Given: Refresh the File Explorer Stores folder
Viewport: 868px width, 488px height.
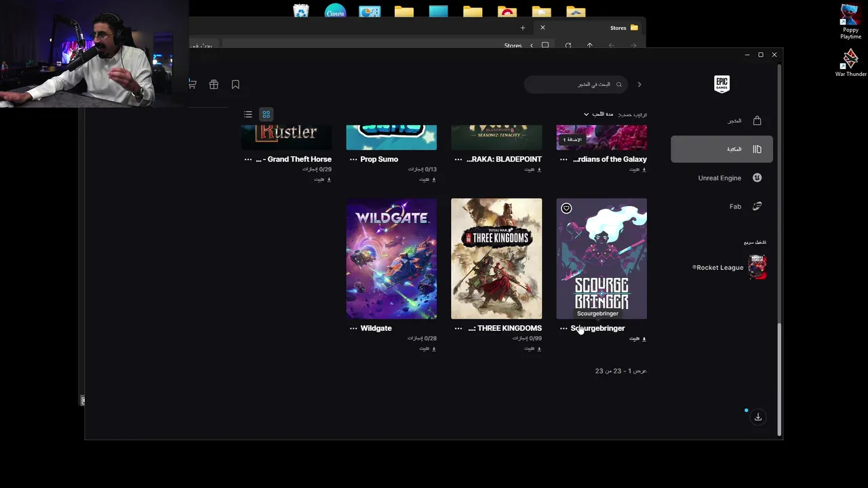Looking at the screenshot, I should [568, 45].
